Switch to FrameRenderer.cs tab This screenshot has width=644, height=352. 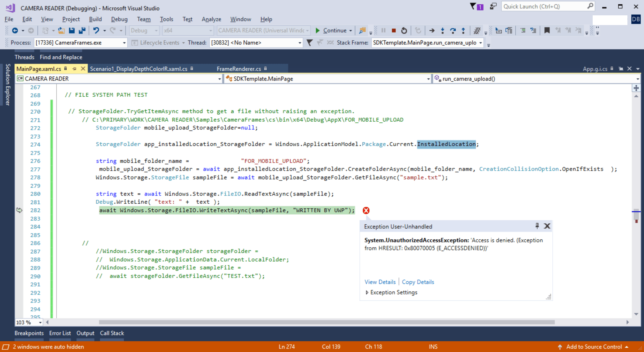click(239, 69)
